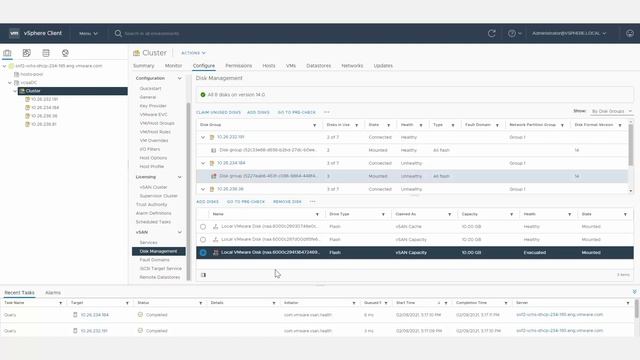Collapse host 10.26.236.36 disk group row
This screenshot has width=640, height=360.
(x=203, y=189)
